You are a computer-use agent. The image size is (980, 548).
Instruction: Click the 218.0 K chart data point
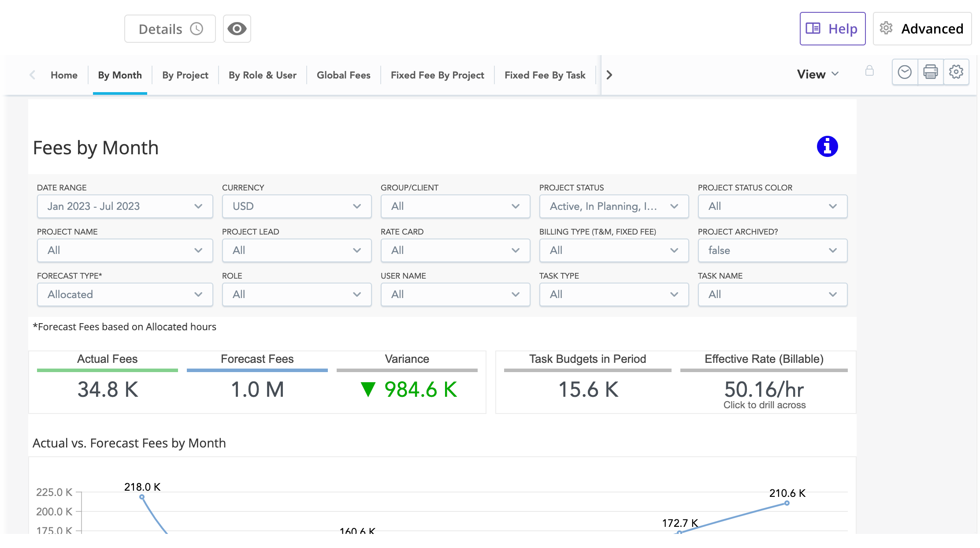point(142,497)
